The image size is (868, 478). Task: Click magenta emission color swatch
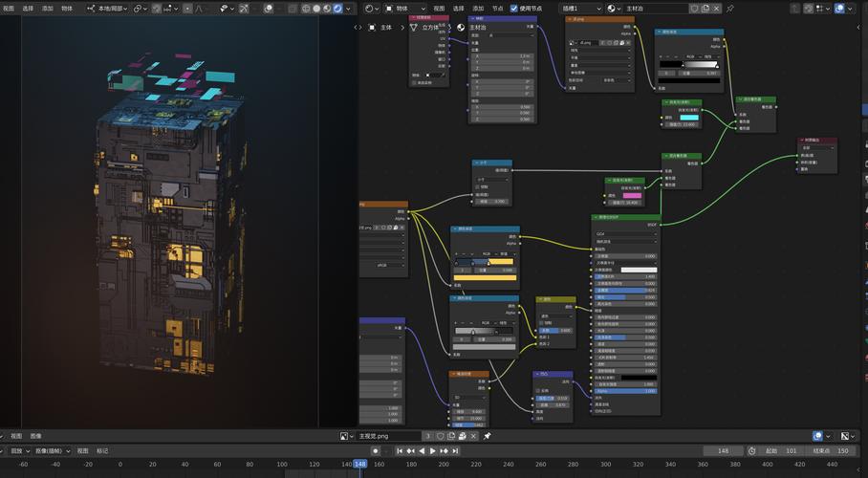tap(632, 196)
